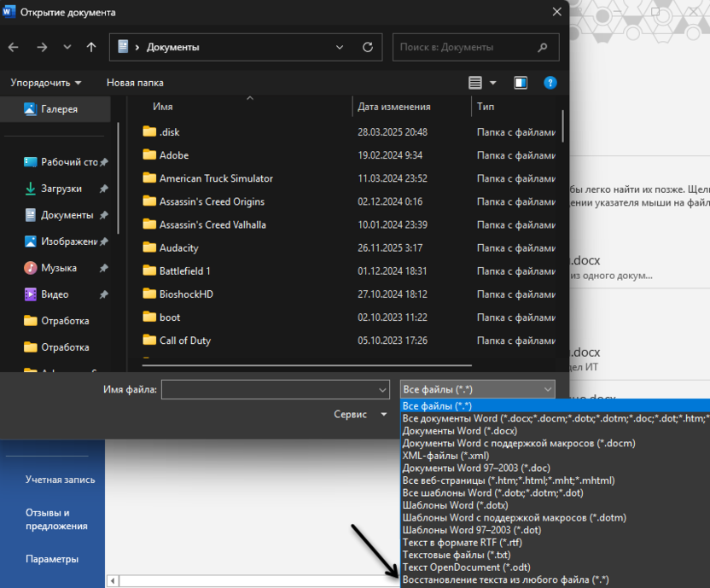Viewport: 710px width, 588px height.
Task: Open Рабочий стол in the sidebar
Action: [x=61, y=162]
